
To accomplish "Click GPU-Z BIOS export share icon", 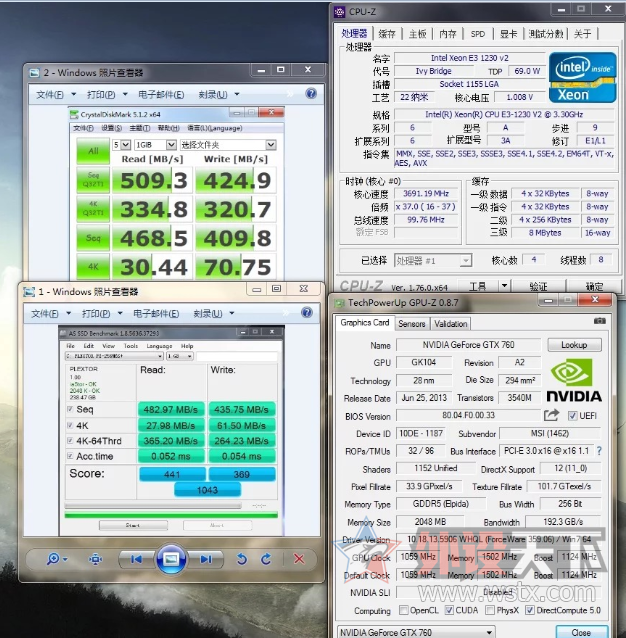I will [551, 415].
